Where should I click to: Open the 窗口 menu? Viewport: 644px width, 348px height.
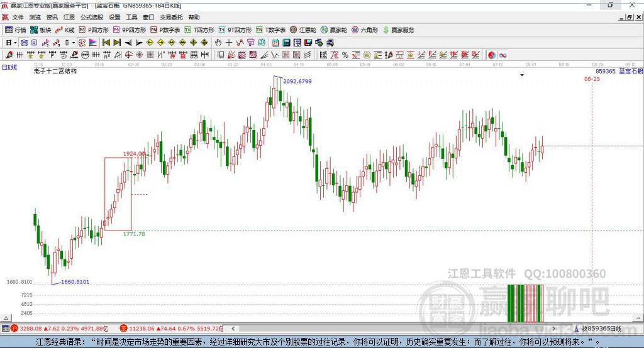pyautogui.click(x=148, y=17)
